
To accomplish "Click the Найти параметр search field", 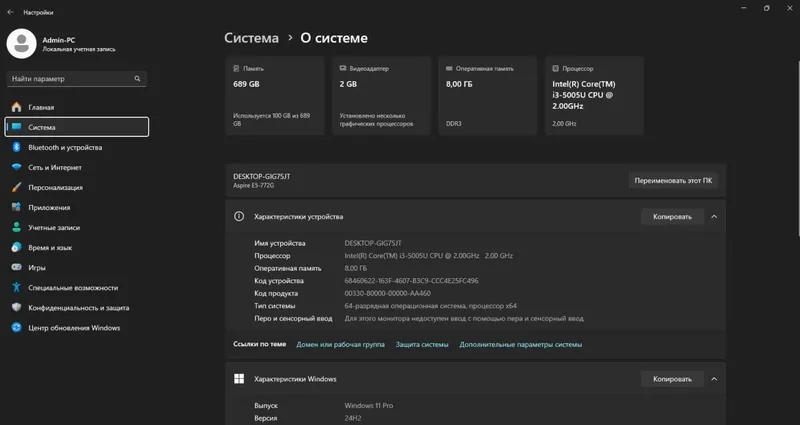I will click(77, 79).
